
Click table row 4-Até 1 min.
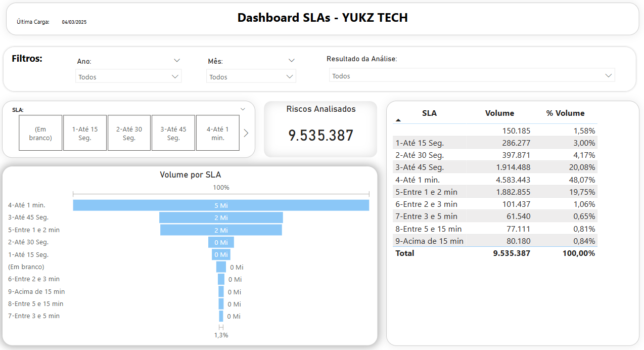point(495,180)
